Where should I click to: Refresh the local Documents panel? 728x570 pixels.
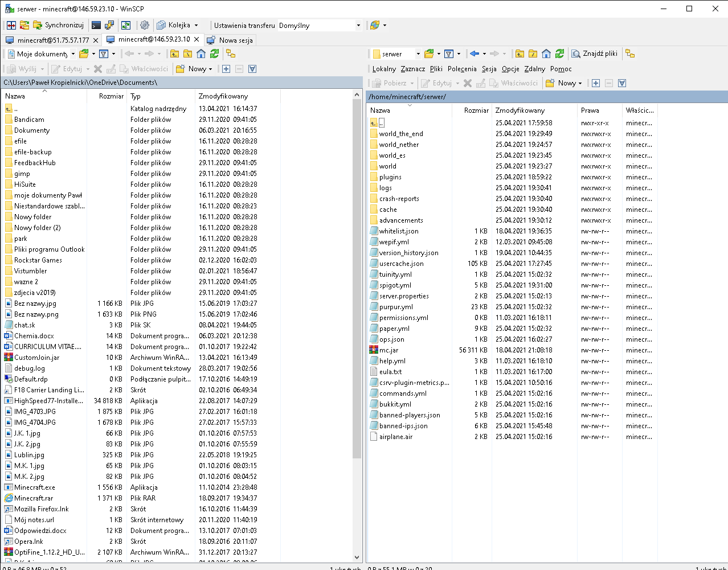coord(215,54)
